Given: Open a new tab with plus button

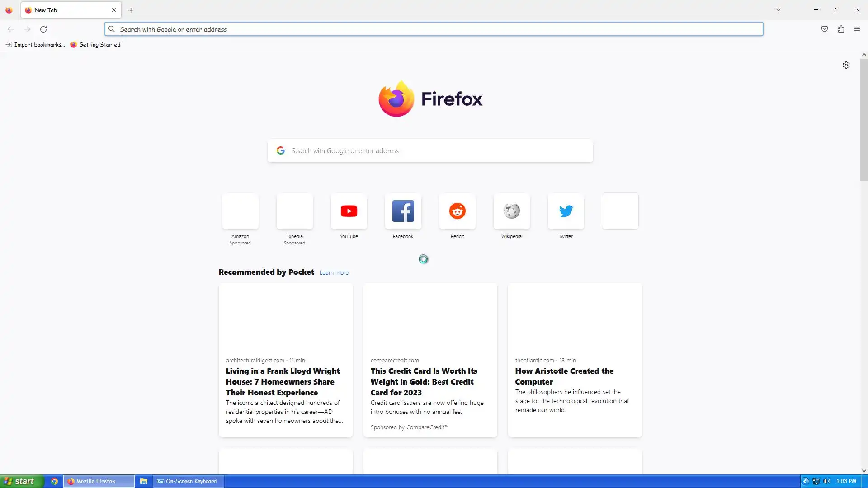Looking at the screenshot, I should tap(131, 10).
